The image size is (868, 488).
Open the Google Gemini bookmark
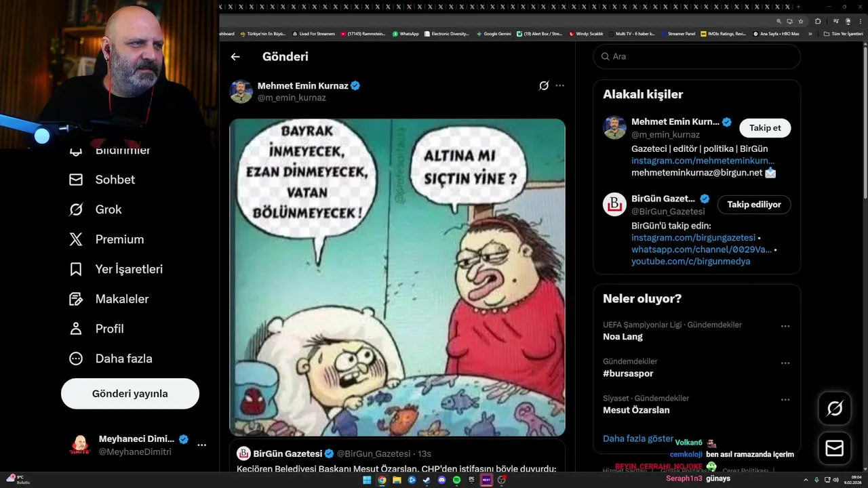click(494, 33)
